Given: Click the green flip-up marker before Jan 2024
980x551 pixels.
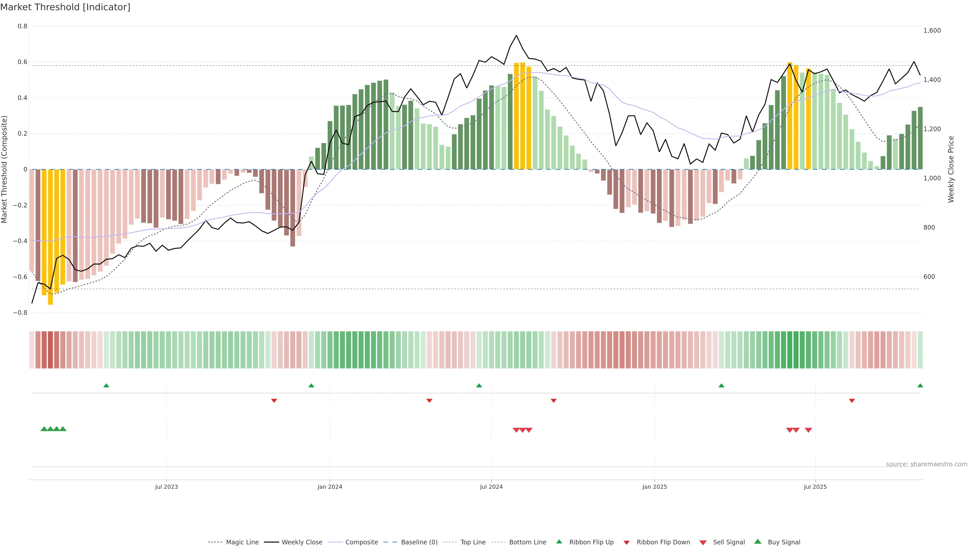Looking at the screenshot, I should 311,386.
